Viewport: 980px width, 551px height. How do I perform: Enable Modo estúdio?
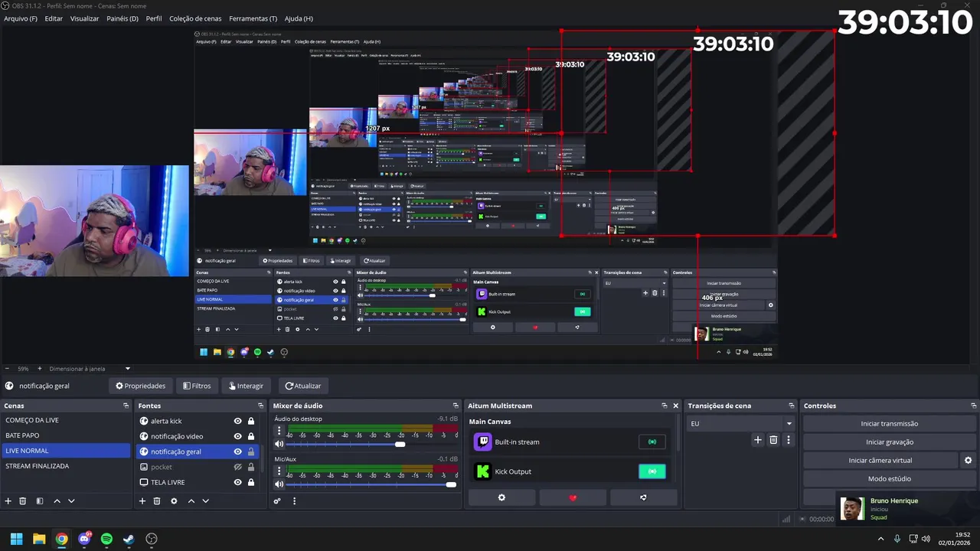click(889, 478)
